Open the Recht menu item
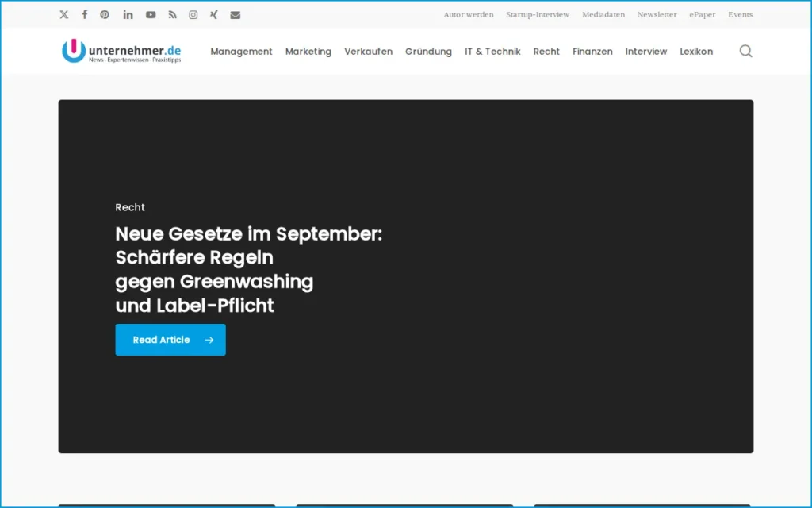Image resolution: width=812 pixels, height=508 pixels. (546, 52)
